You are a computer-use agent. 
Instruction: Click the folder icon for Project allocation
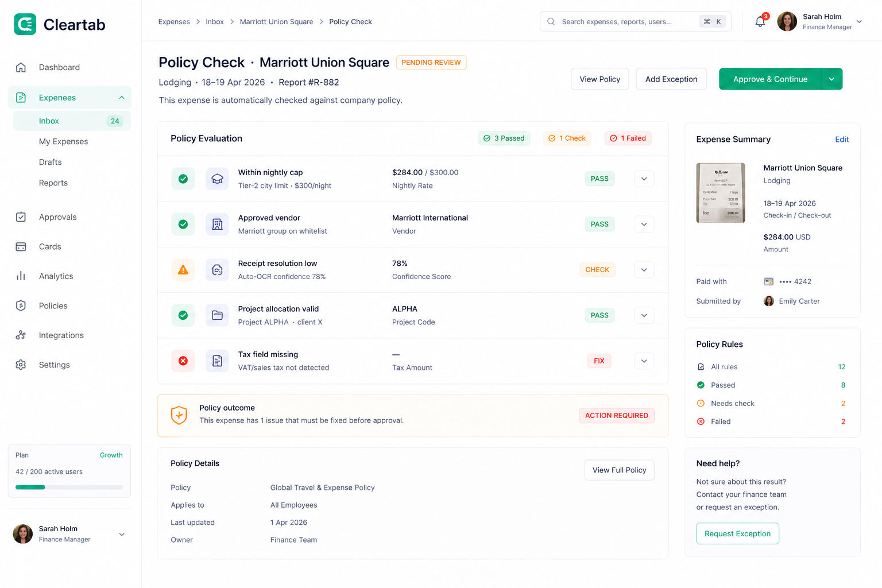pyautogui.click(x=217, y=315)
